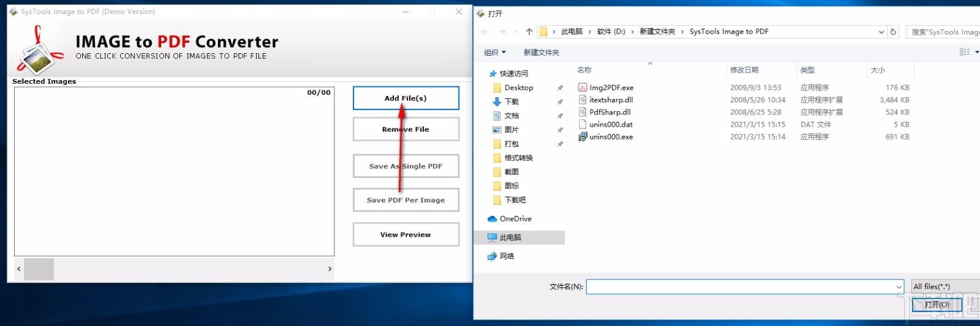The width and height of the screenshot is (980, 326).
Task: Sort by 类型 column header
Action: pos(807,70)
